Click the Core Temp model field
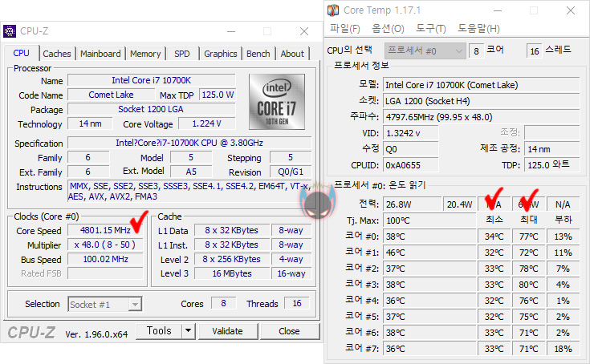The height and width of the screenshot is (364, 590). click(x=482, y=85)
